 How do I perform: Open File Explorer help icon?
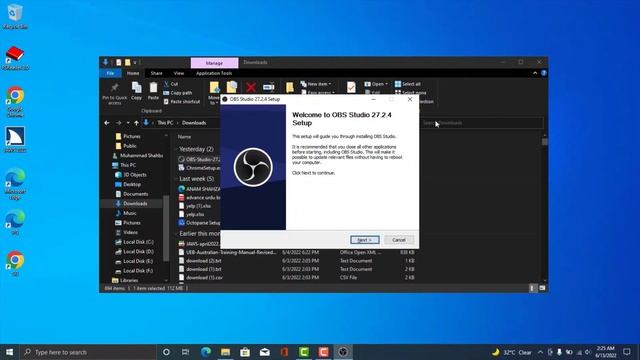(544, 73)
